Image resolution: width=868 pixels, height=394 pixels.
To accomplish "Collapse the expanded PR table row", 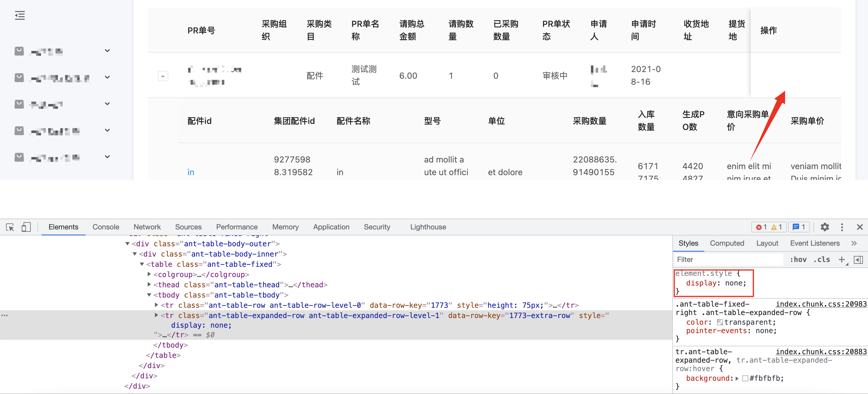I will (x=163, y=76).
